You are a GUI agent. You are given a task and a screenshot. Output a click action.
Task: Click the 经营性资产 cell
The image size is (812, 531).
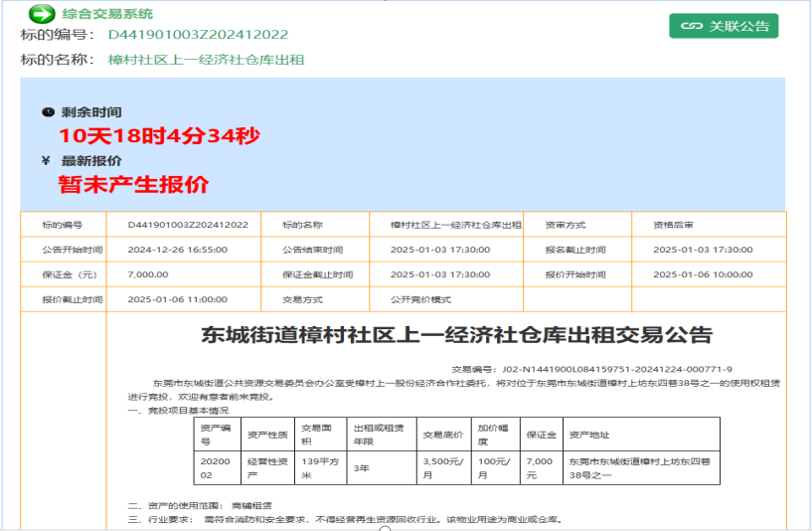(267, 468)
